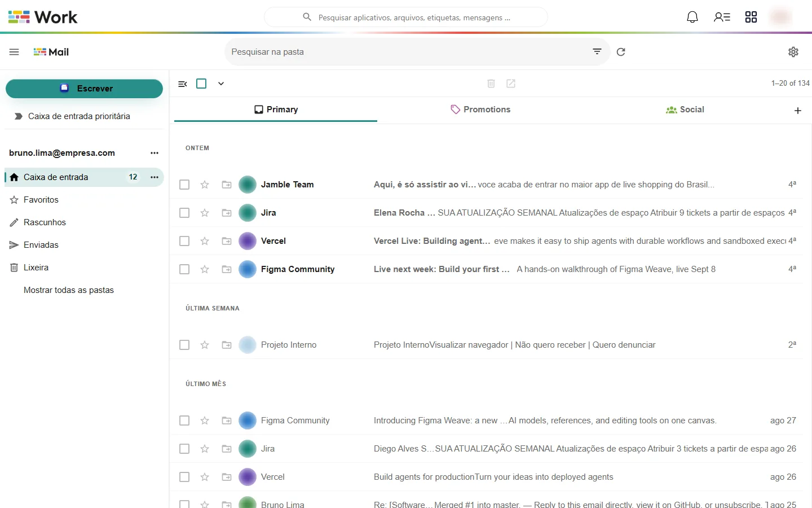Open search filter options icon

597,51
